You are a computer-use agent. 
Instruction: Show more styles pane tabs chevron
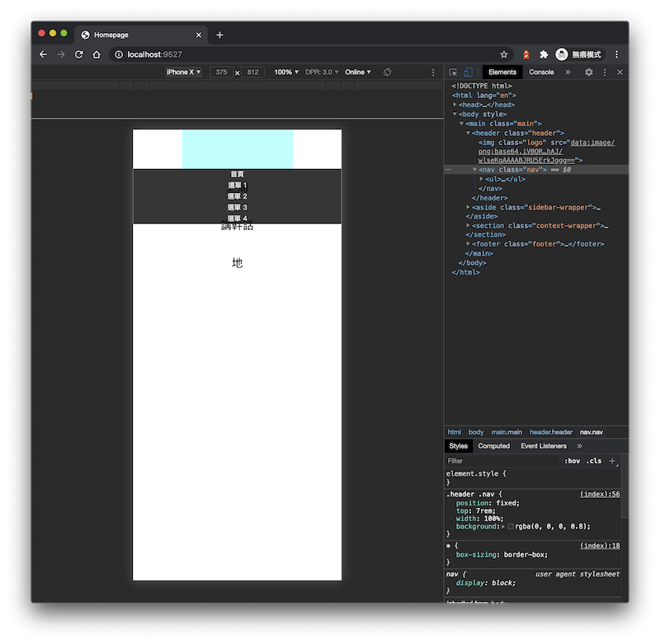580,446
